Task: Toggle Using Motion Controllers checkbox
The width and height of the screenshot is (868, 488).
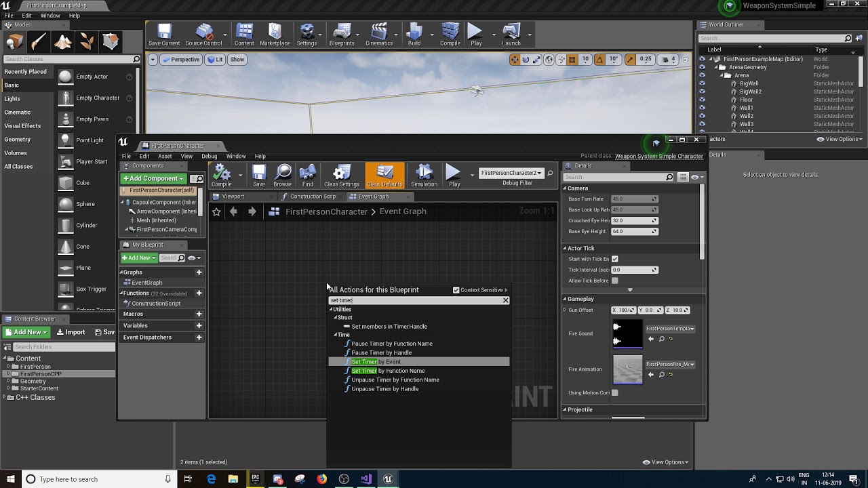Action: (615, 392)
